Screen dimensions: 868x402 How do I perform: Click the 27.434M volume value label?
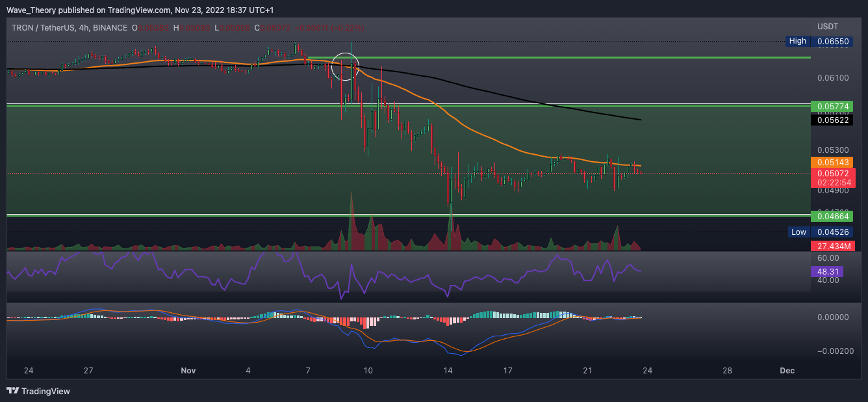click(832, 246)
